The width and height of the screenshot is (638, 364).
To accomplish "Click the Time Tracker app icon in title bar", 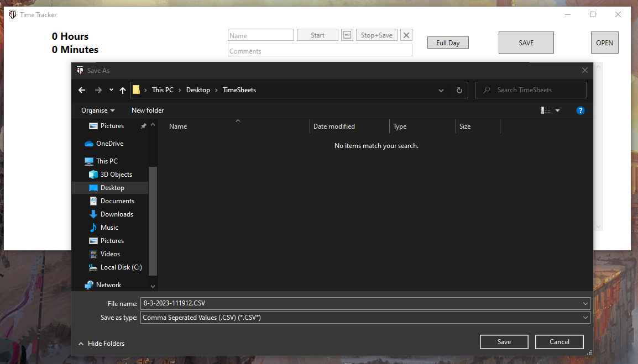I will click(x=13, y=15).
